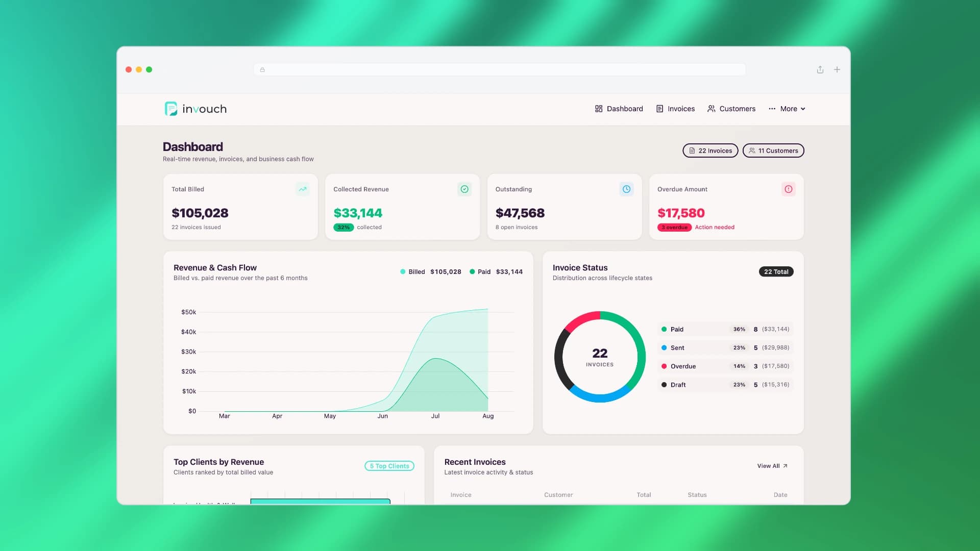This screenshot has height=551, width=980.
Task: Click the $105,028 Total Billed value
Action: [x=200, y=213]
